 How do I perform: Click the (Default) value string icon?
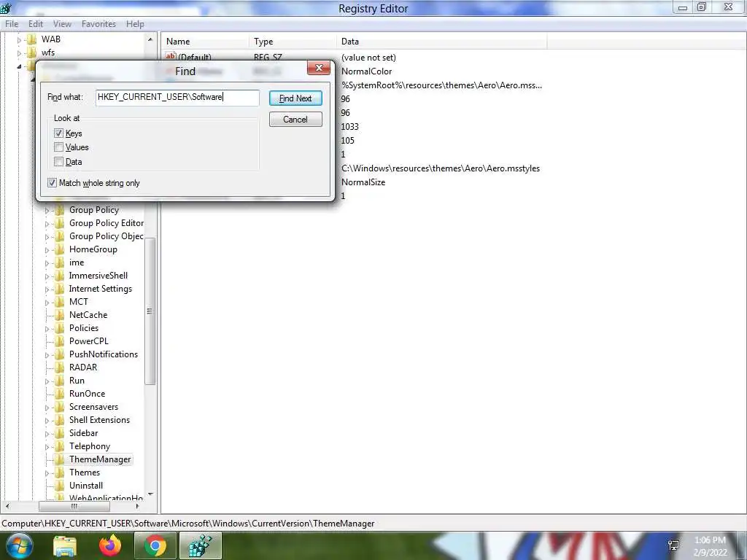click(171, 56)
